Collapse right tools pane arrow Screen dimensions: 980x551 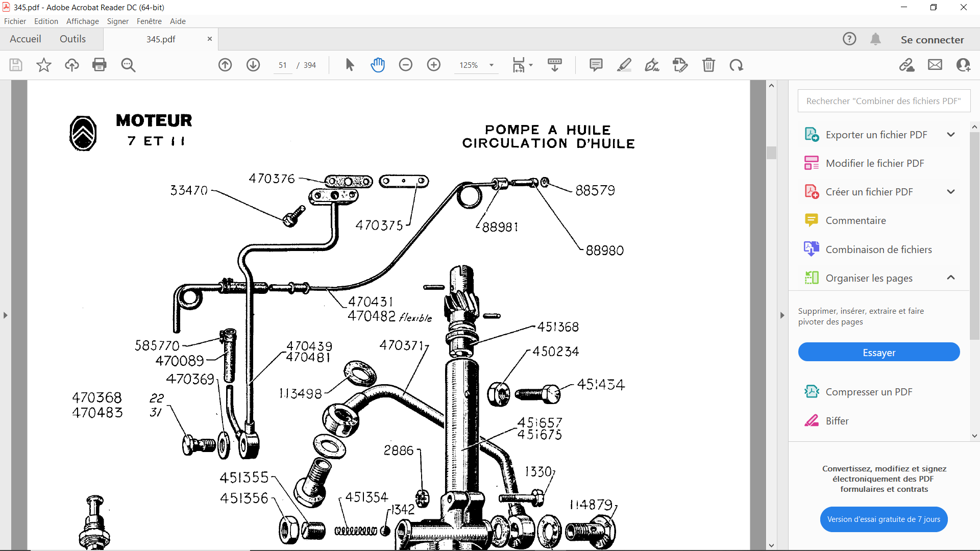(x=782, y=315)
